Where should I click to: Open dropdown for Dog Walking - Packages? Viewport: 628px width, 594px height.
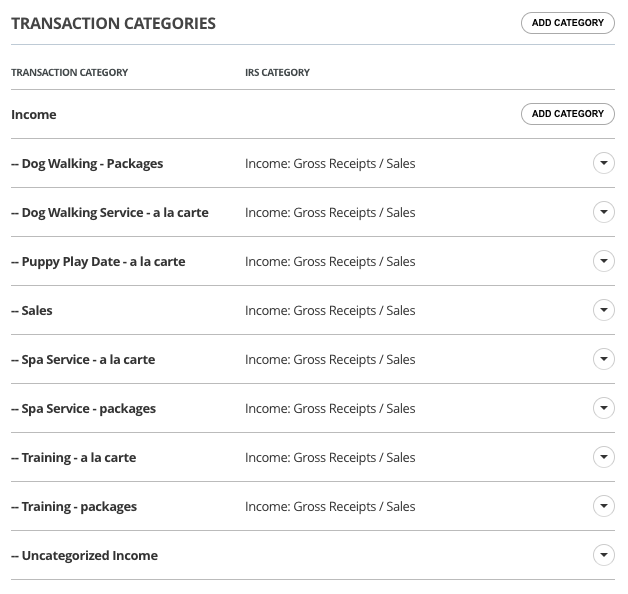[603, 163]
